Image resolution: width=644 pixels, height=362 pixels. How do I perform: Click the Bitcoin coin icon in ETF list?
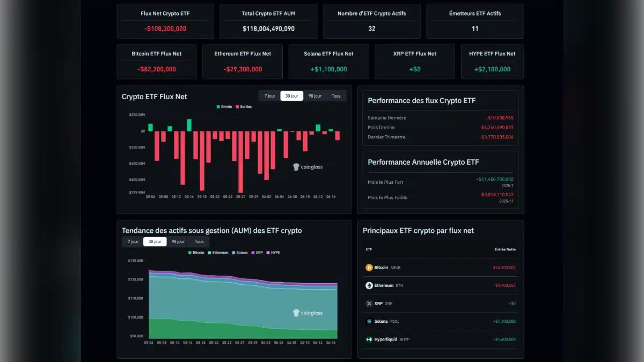369,268
